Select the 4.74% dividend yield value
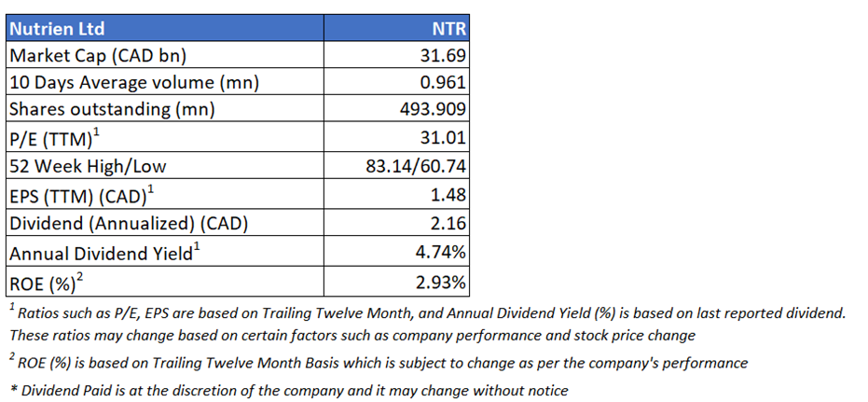This screenshot has width=868, height=402. pyautogui.click(x=440, y=253)
